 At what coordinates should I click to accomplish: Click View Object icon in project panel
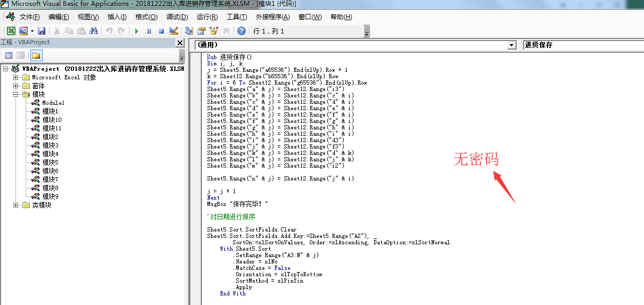click(20, 55)
